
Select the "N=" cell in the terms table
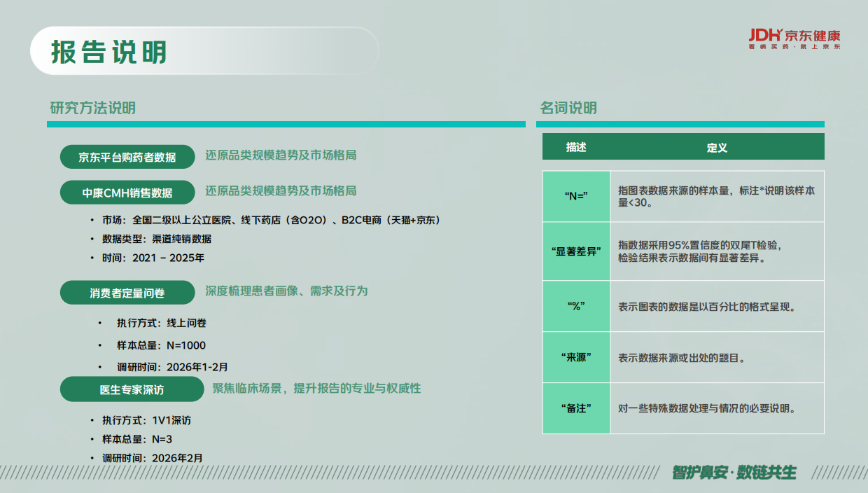click(575, 197)
